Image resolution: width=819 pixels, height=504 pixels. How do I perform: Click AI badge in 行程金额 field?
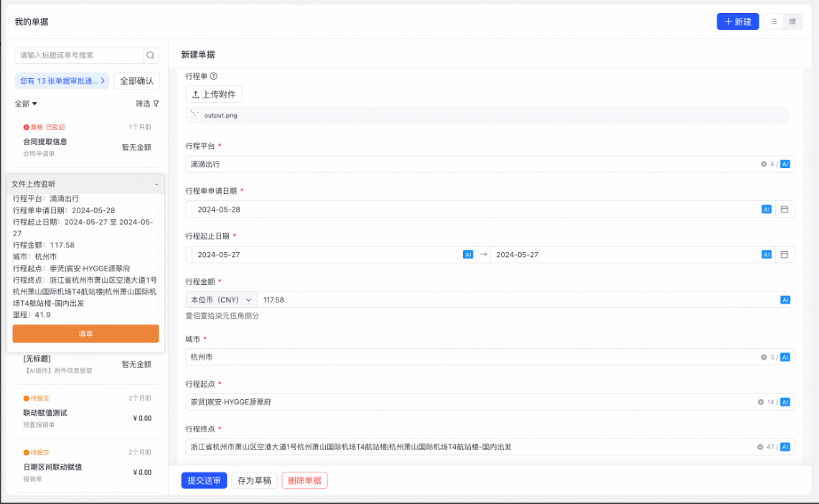(785, 300)
